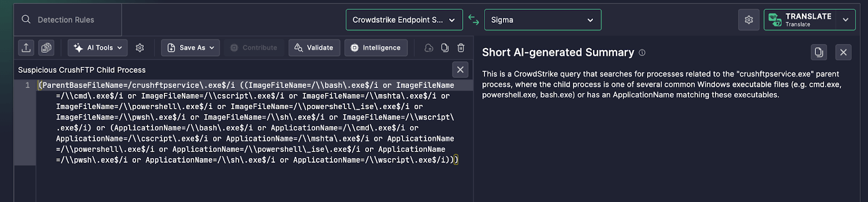868x202 pixels.
Task: Expand the Translate button's arrow menu
Action: tap(846, 20)
